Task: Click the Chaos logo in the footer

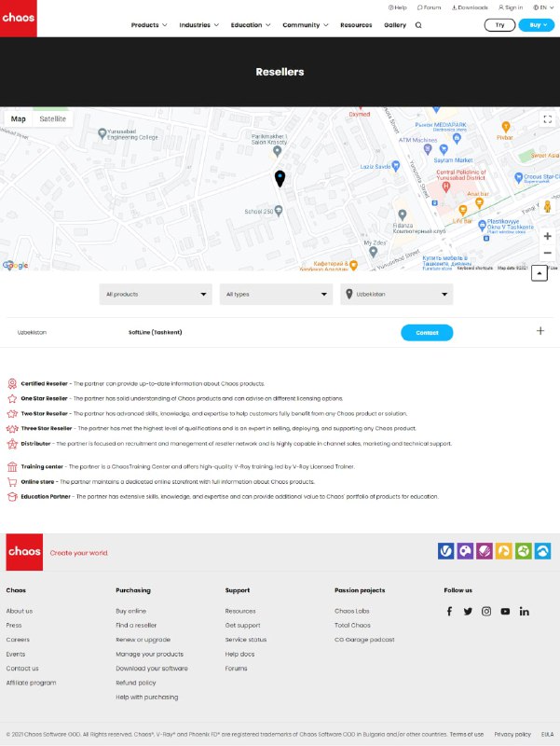Action: 24,552
